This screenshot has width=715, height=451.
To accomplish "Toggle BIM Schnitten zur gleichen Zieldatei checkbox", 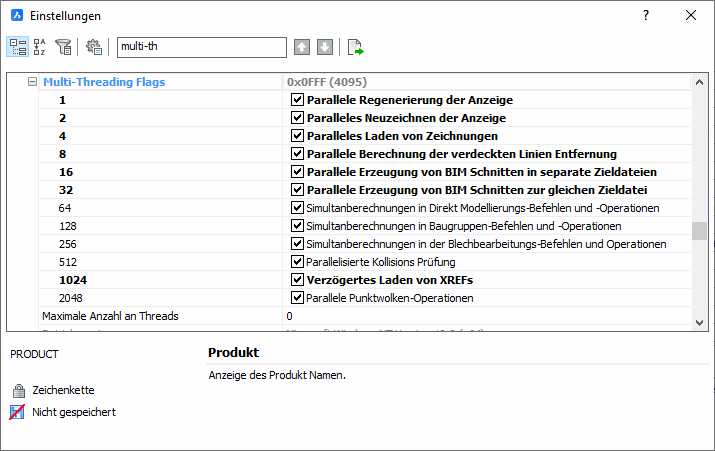I will tap(297, 190).
